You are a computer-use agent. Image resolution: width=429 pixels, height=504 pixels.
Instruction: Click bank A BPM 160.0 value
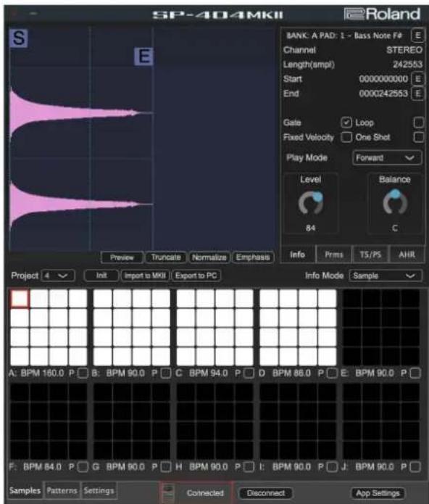coord(42,373)
